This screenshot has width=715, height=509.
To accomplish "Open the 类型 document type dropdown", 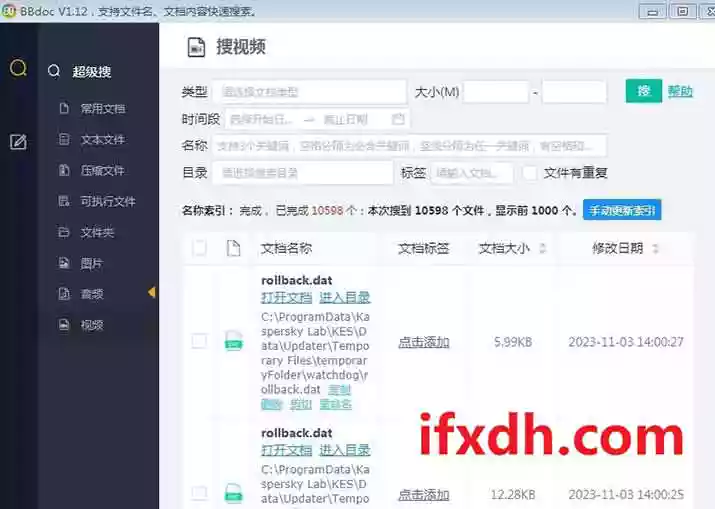I will (309, 92).
